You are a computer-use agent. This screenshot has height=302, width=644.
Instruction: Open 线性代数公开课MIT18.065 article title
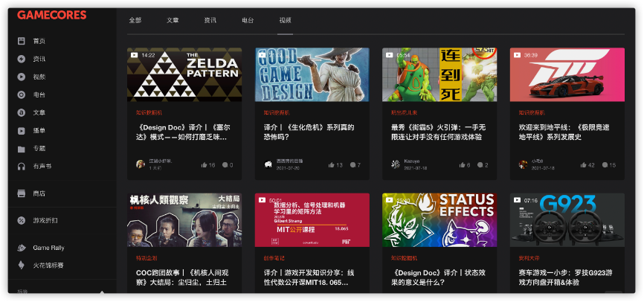(x=309, y=277)
